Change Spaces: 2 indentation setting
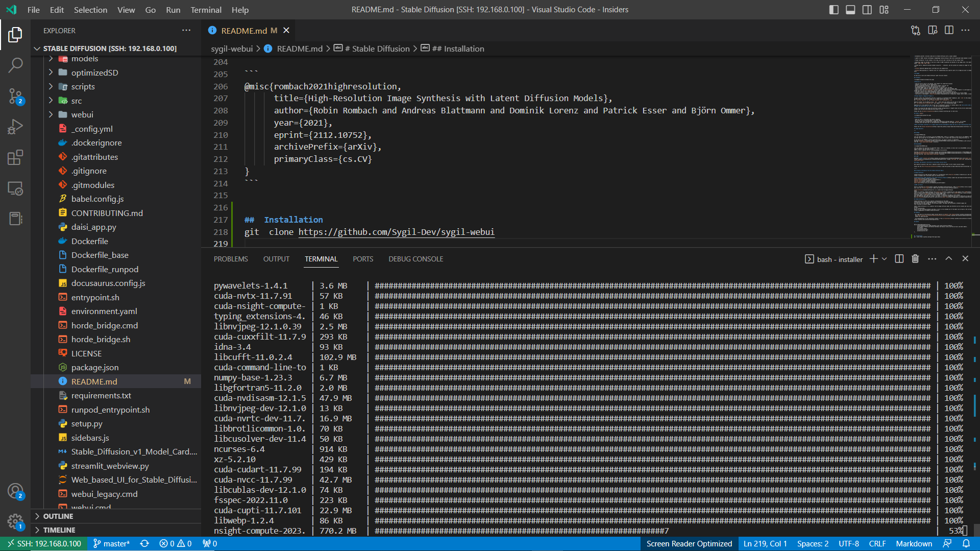Image resolution: width=980 pixels, height=551 pixels. (813, 544)
